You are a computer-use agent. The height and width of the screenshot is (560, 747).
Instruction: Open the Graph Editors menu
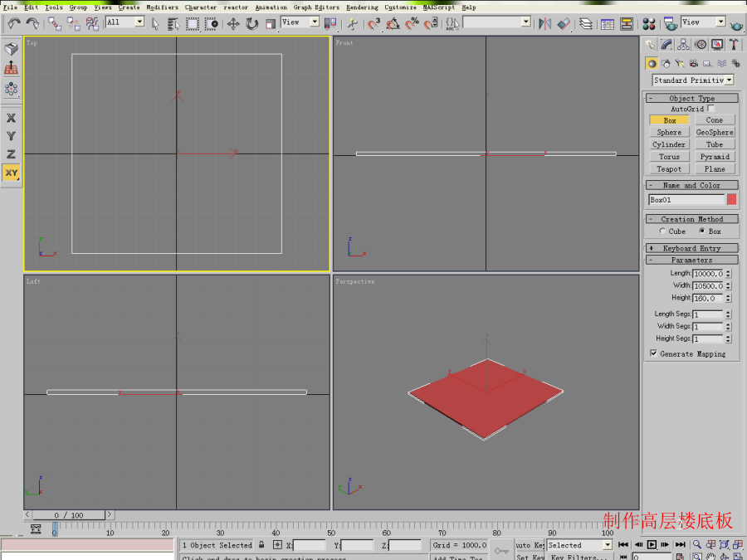pyautogui.click(x=316, y=7)
